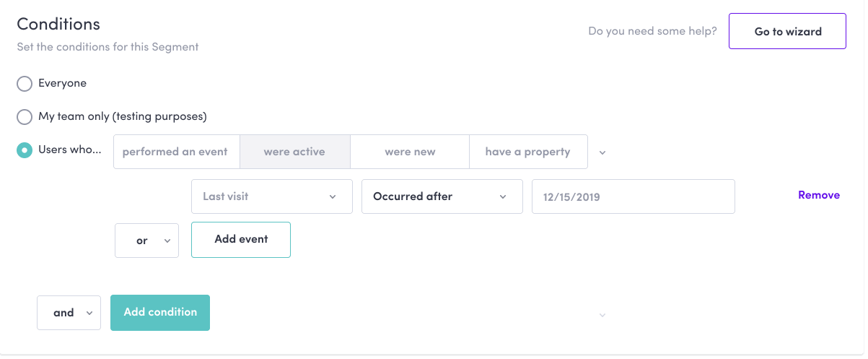Expand the 'or' operator dropdown
This screenshot has height=359, width=868.
[146, 241]
